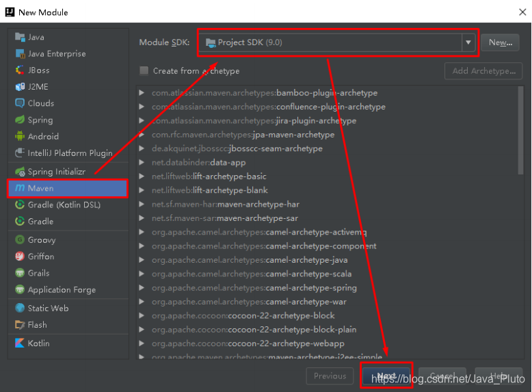This screenshot has height=392, width=532.
Task: Close the New Module dialog
Action: point(522,12)
